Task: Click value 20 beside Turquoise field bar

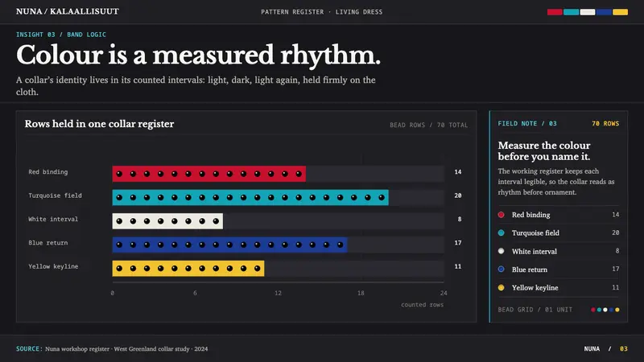Action: (458, 195)
